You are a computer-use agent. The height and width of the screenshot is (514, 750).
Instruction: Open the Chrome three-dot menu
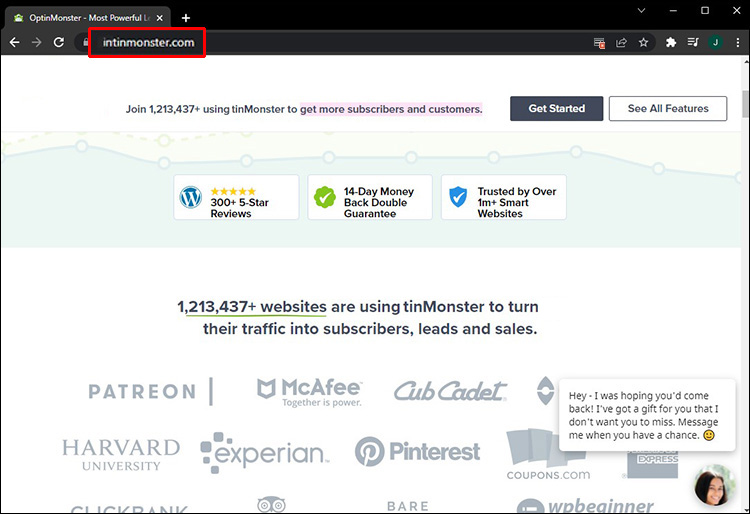(x=738, y=43)
